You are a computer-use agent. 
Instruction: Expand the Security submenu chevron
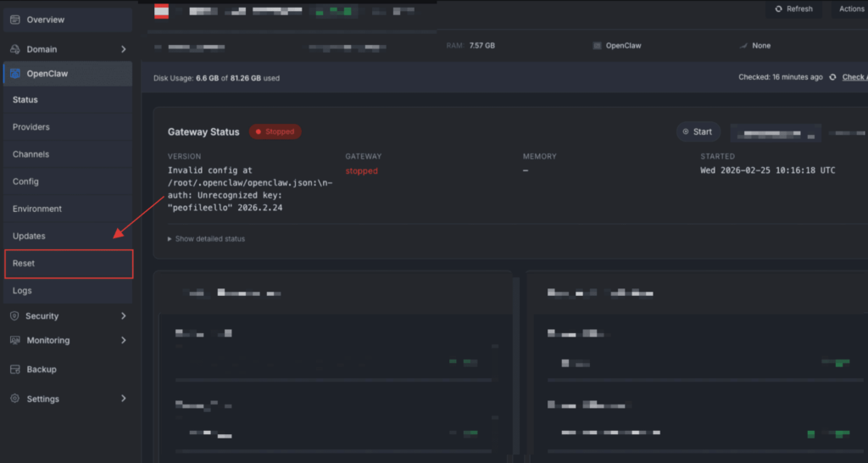point(123,315)
